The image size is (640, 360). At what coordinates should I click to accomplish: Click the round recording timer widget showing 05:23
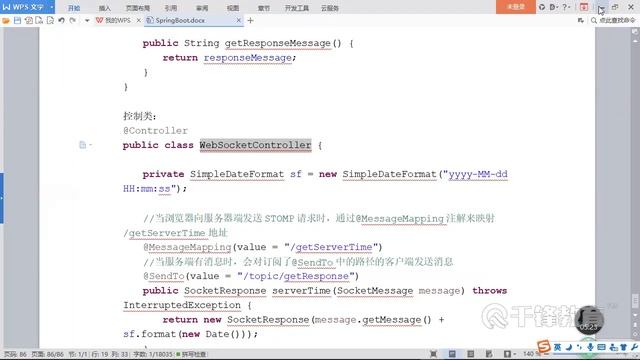589,320
